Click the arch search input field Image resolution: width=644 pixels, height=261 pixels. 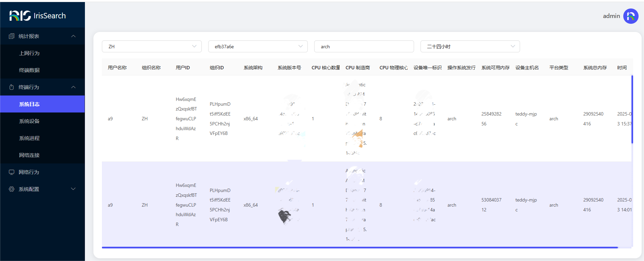pyautogui.click(x=364, y=47)
